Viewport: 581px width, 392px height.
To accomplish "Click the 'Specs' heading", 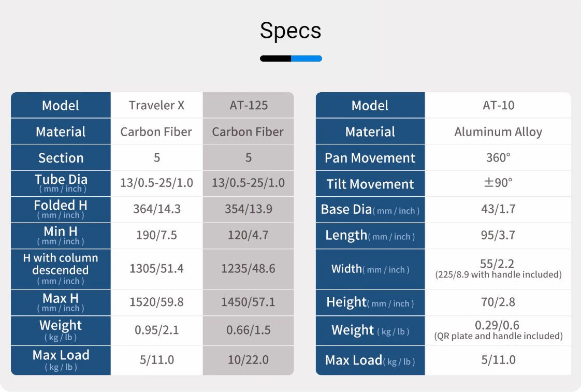I will 290,31.
